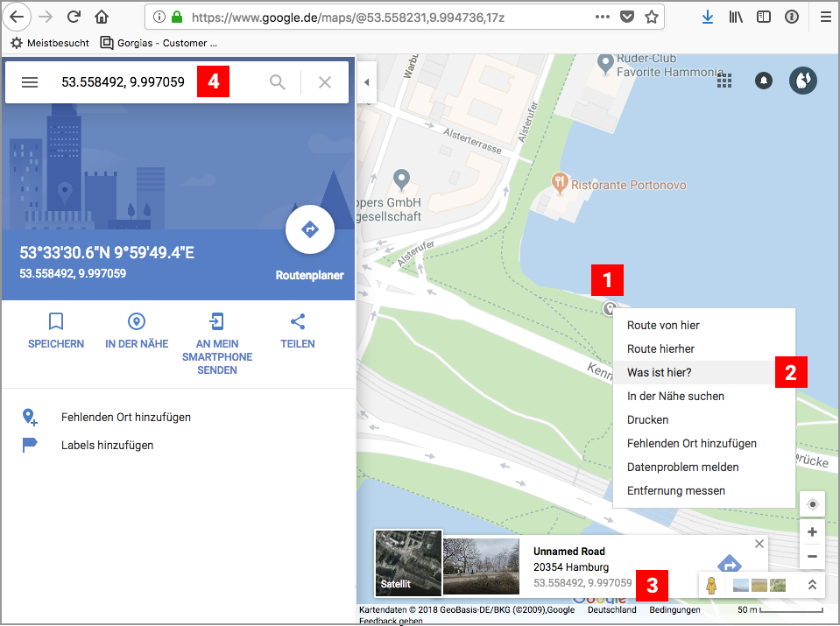This screenshot has height=626, width=840.
Task: Click Feedback geben link
Action: (391, 621)
